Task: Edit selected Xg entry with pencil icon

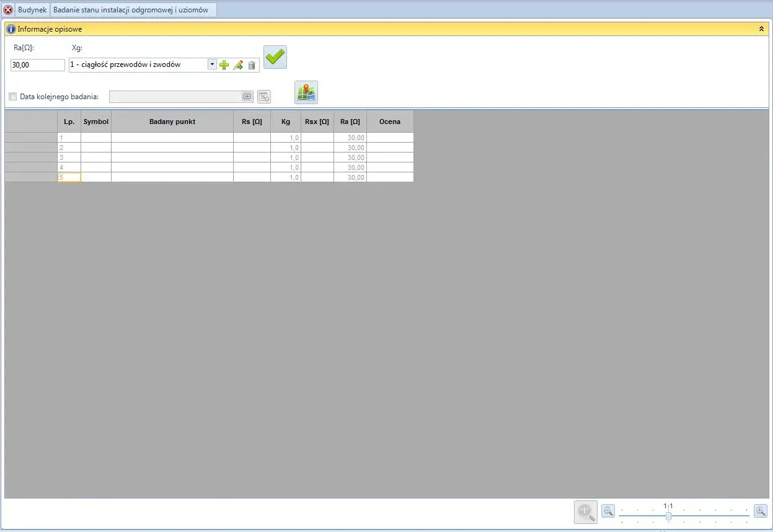Action: 238,64
